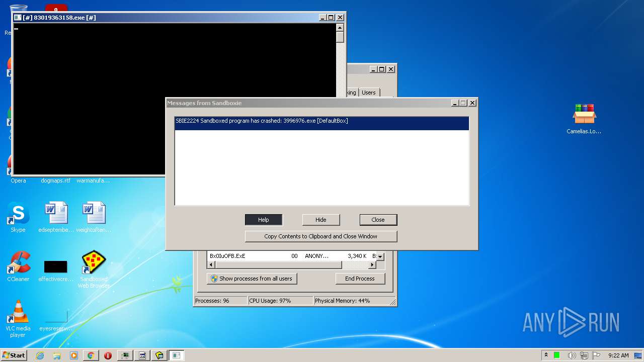Launch Windows Media Player from the taskbar

(74, 355)
